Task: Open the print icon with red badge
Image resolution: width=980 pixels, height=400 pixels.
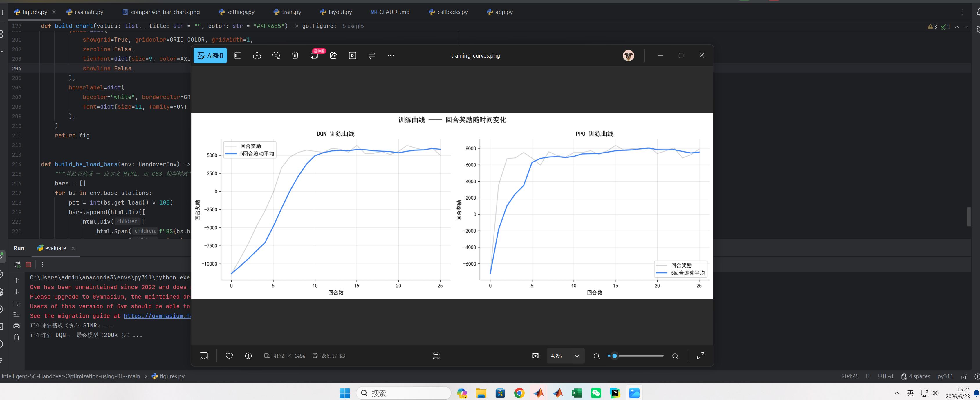Action: 314,55
